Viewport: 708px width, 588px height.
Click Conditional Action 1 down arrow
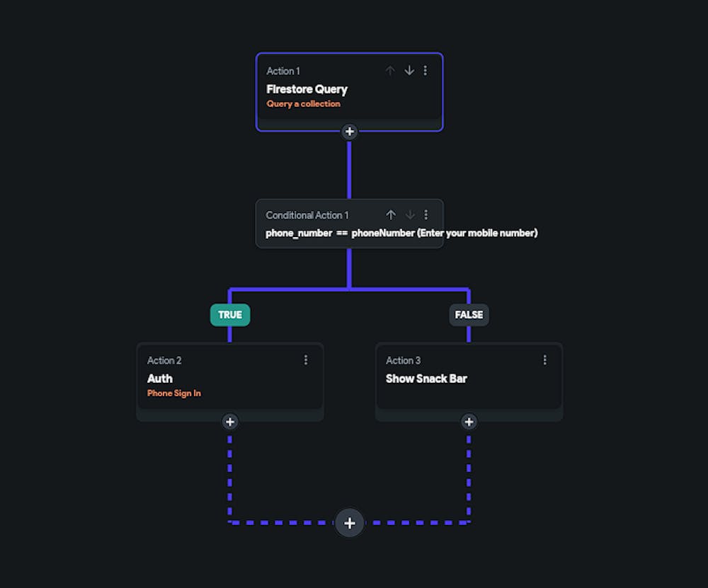[410, 215]
